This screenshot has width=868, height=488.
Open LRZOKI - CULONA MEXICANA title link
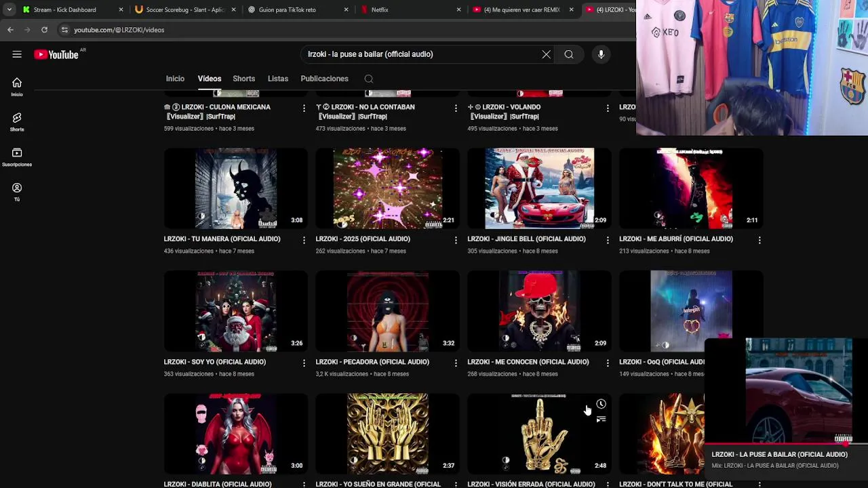tap(217, 112)
